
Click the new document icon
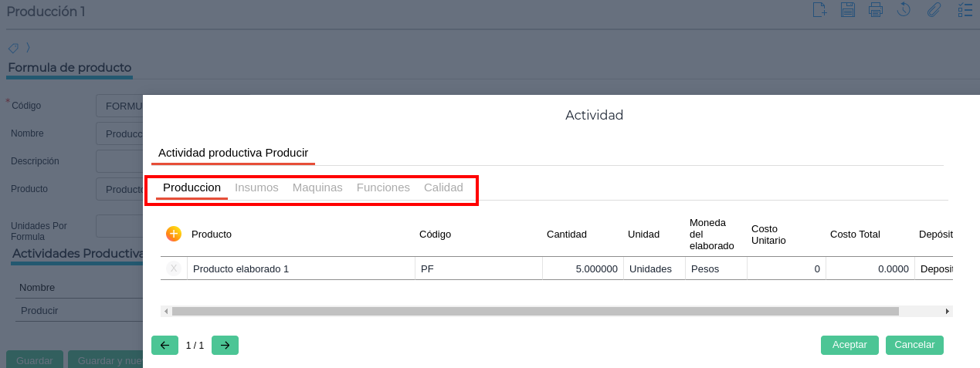pyautogui.click(x=820, y=10)
